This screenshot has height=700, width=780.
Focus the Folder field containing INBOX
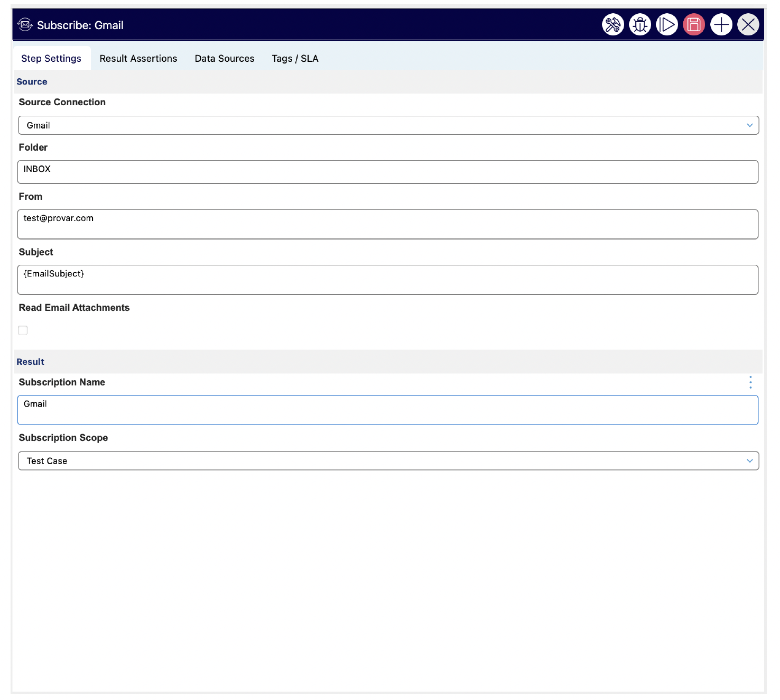pyautogui.click(x=388, y=172)
